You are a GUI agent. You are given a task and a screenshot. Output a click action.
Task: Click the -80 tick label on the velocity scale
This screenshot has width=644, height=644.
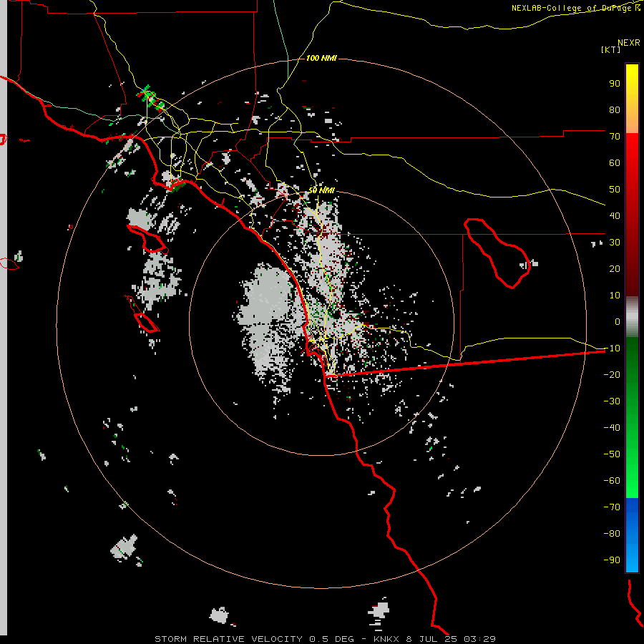click(x=612, y=534)
